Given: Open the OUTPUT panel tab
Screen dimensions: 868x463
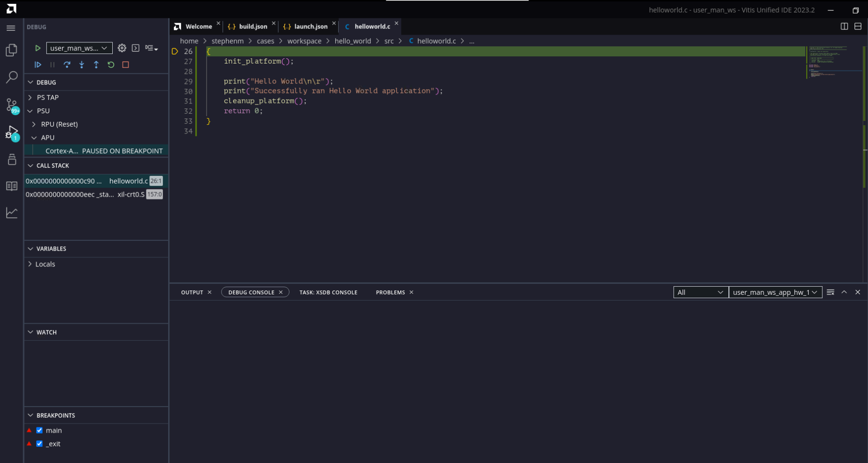Looking at the screenshot, I should coord(192,292).
